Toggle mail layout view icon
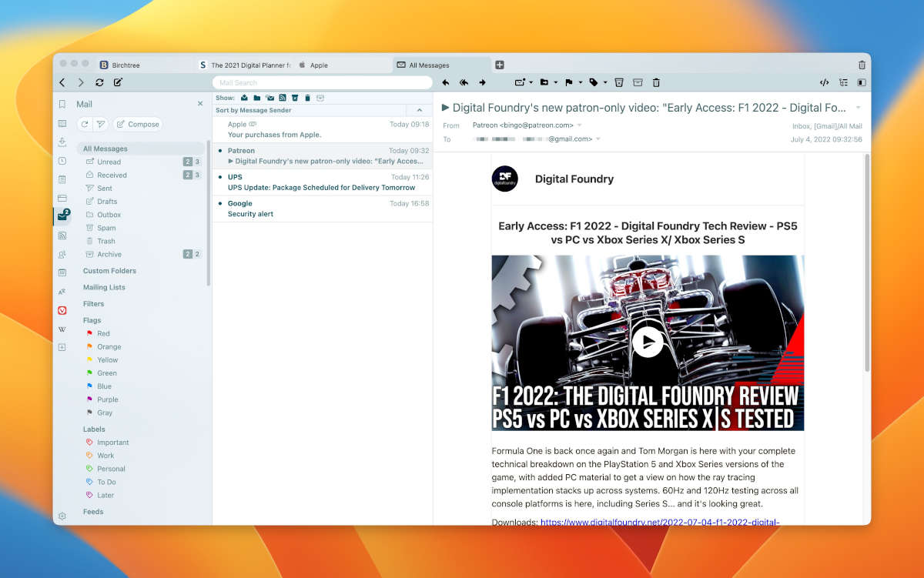924x578 pixels. pos(862,82)
